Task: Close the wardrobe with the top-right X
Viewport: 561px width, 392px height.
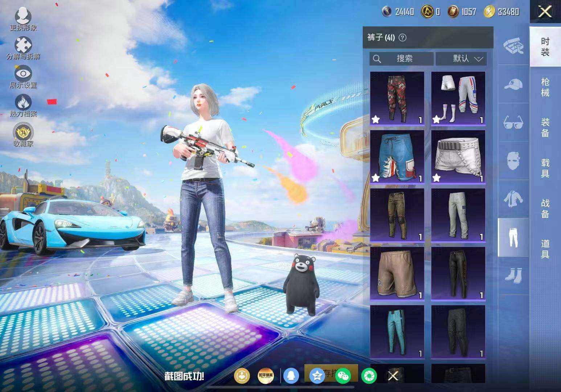Action: [x=545, y=12]
